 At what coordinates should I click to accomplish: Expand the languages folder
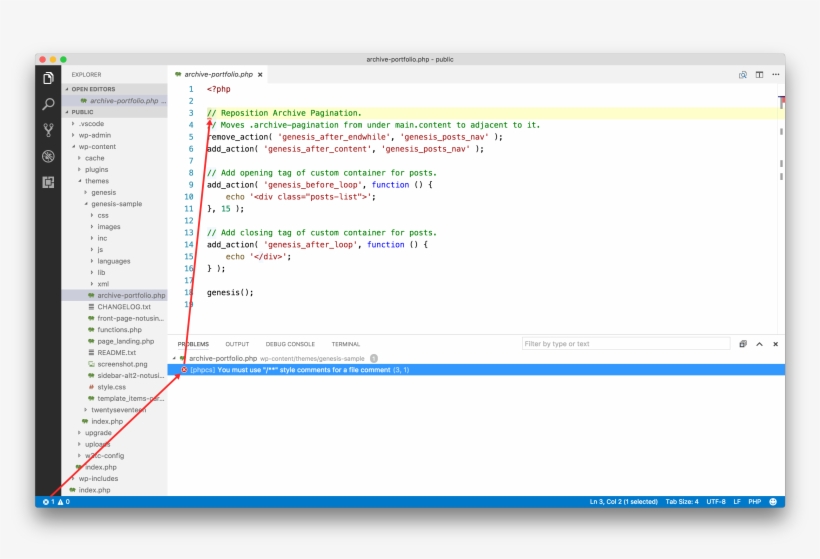pyautogui.click(x=113, y=261)
